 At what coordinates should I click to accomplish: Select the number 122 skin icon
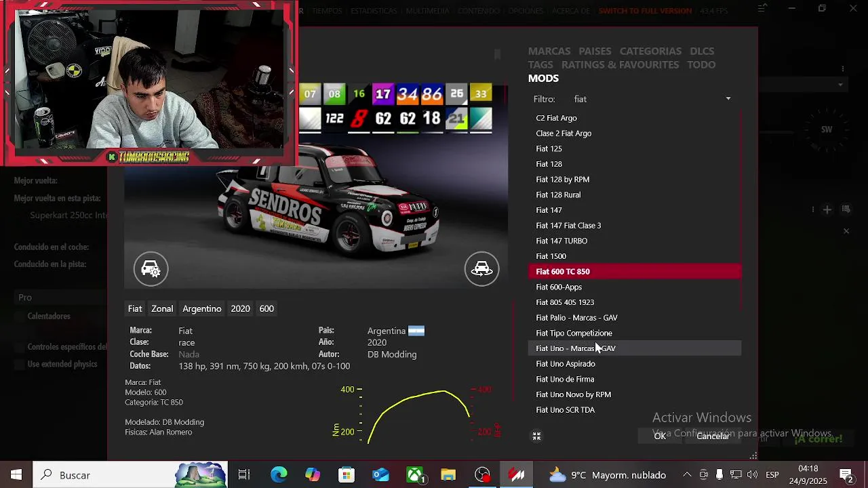(334, 119)
